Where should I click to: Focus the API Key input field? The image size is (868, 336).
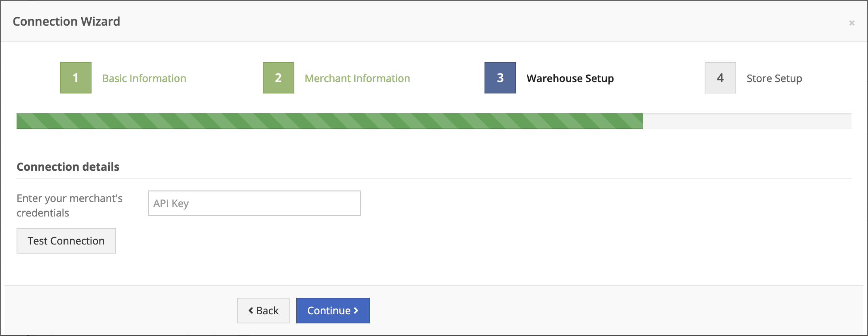[x=254, y=203]
